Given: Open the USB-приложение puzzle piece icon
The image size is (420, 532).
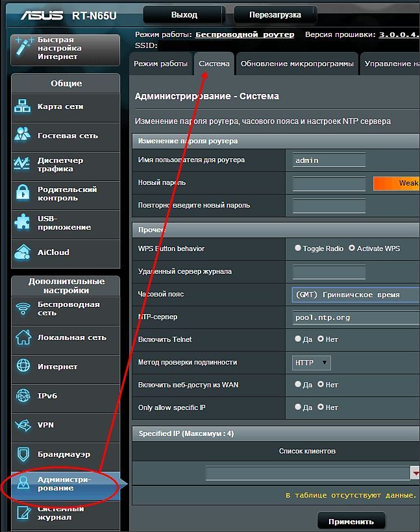Looking at the screenshot, I should coord(23,223).
